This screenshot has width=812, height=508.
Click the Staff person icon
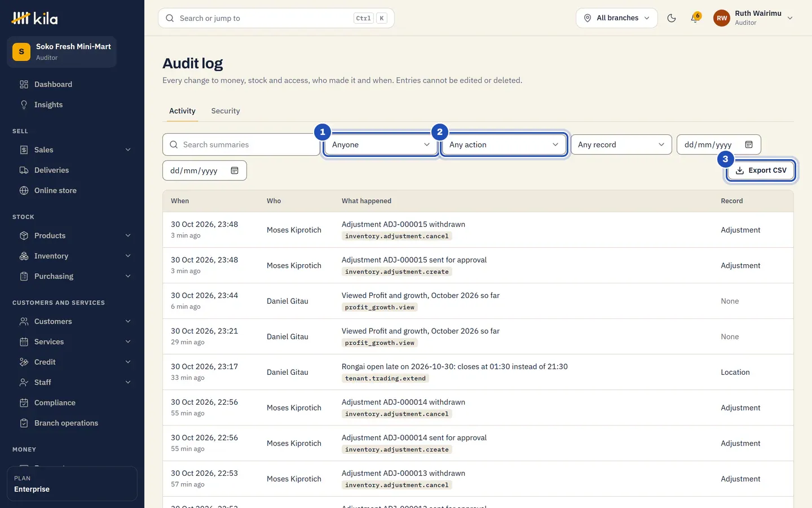click(x=24, y=382)
